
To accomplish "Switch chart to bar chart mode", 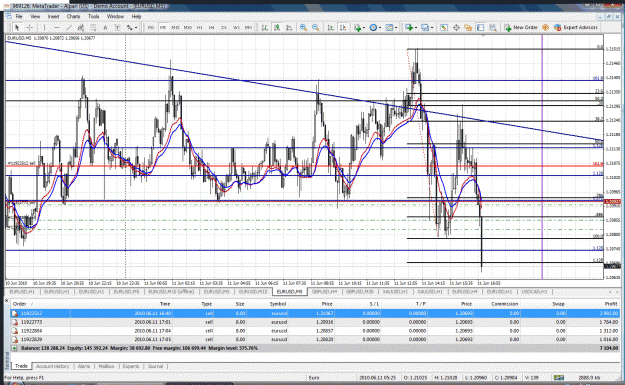I will pyautogui.click(x=264, y=28).
